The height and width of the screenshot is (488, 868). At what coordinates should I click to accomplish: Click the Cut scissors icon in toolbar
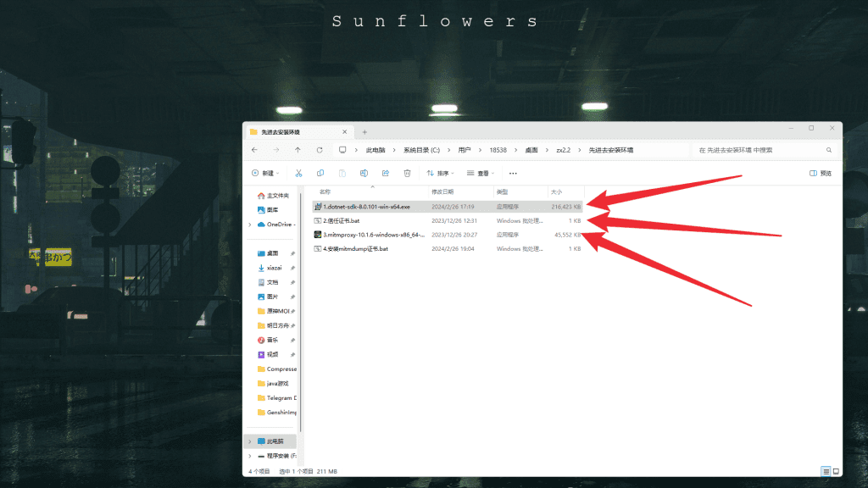298,173
